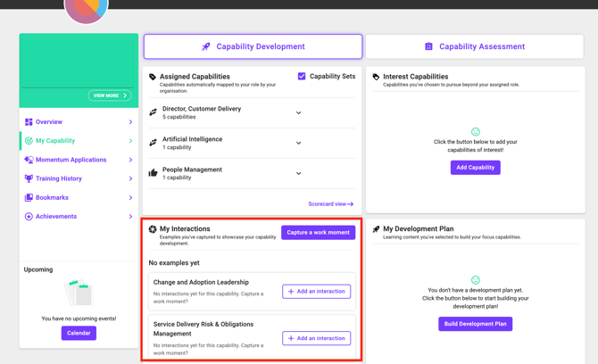
Task: Expand Director, Customer Delivery capability set
Action: tap(299, 112)
